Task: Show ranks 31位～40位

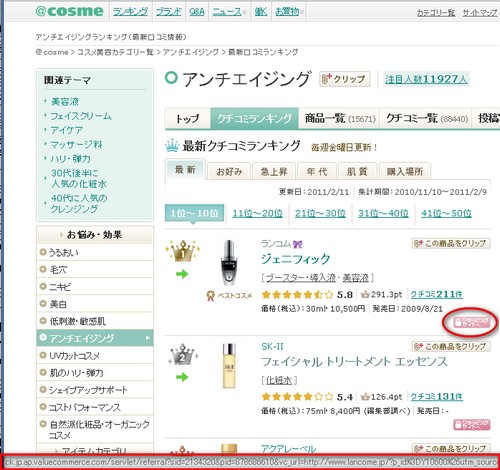Action: (383, 213)
